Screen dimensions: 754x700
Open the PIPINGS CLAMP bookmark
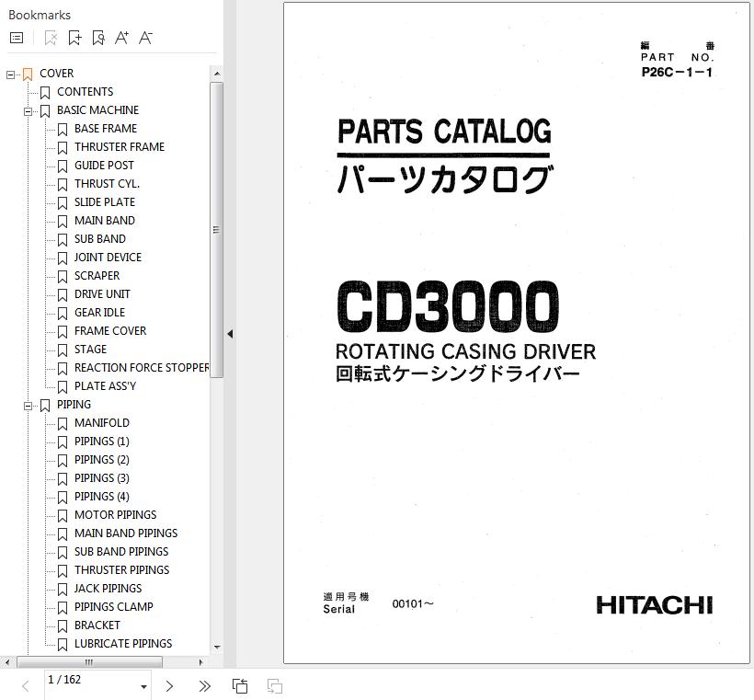point(113,607)
